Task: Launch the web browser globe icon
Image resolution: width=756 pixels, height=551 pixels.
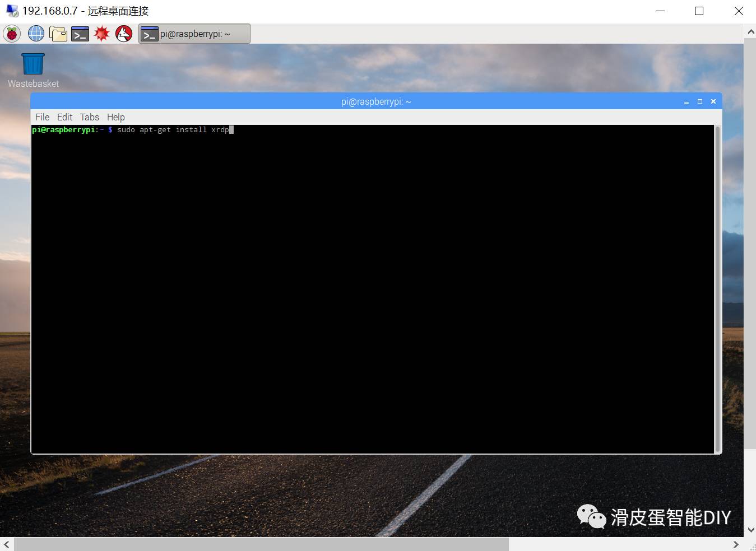Action: (x=36, y=34)
